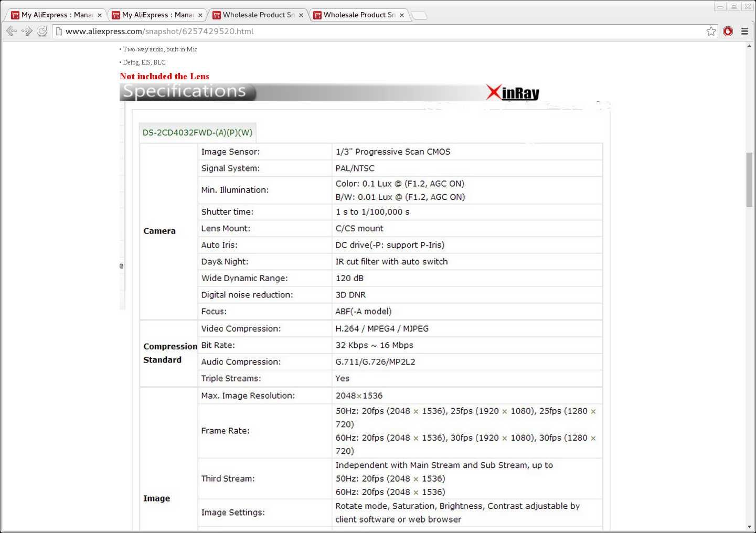
Task: Go forward with the browser forward arrow
Action: (x=27, y=31)
